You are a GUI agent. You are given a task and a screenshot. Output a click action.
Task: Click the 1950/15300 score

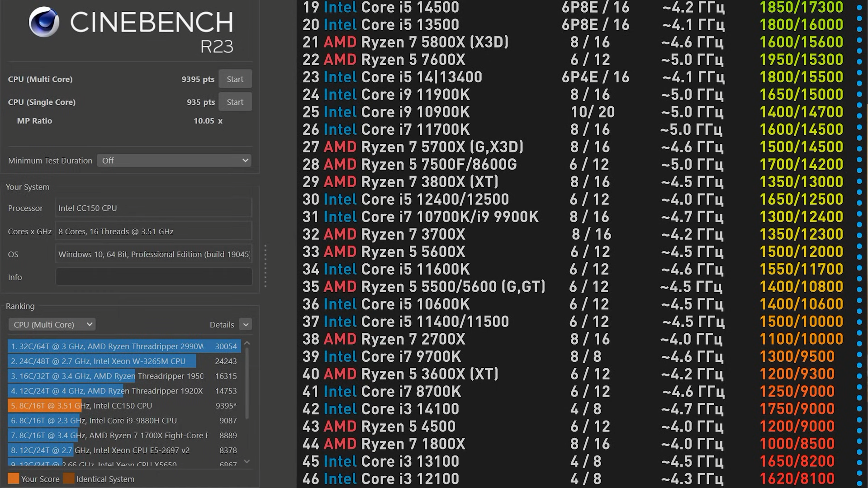(801, 60)
